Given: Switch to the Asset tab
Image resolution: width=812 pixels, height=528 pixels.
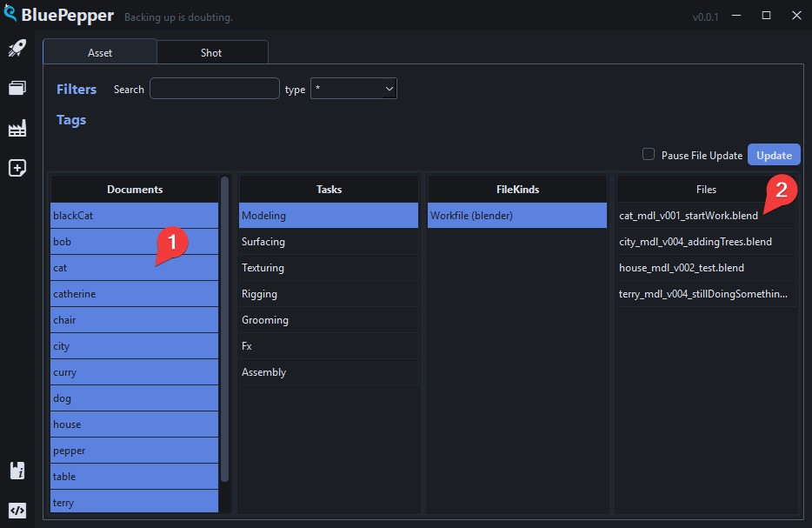Looking at the screenshot, I should [100, 52].
